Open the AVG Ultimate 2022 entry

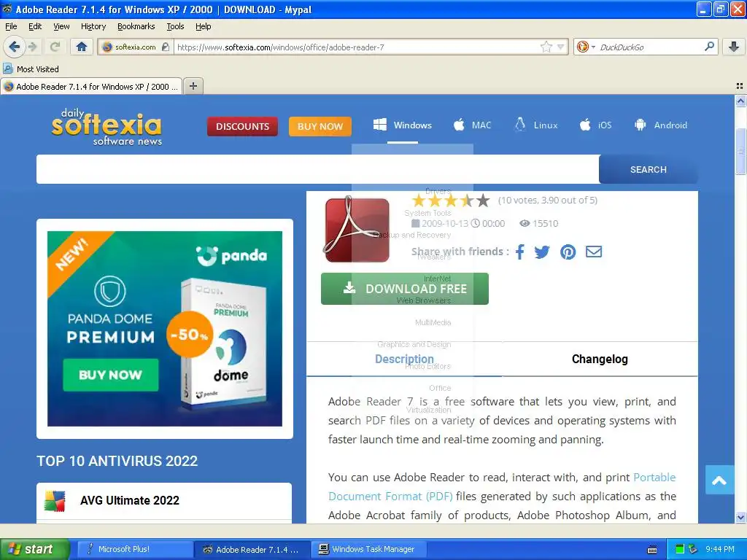click(x=164, y=500)
